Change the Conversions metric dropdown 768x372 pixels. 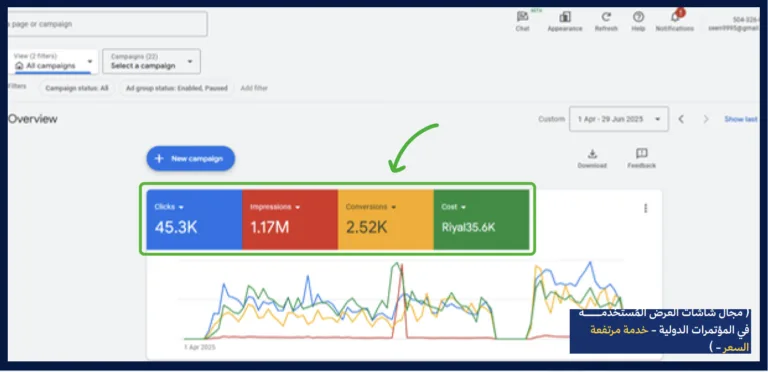[371, 207]
